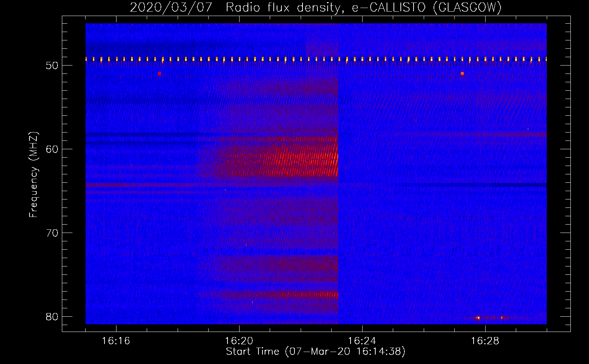Click the '16:20' time tick label

(x=239, y=341)
